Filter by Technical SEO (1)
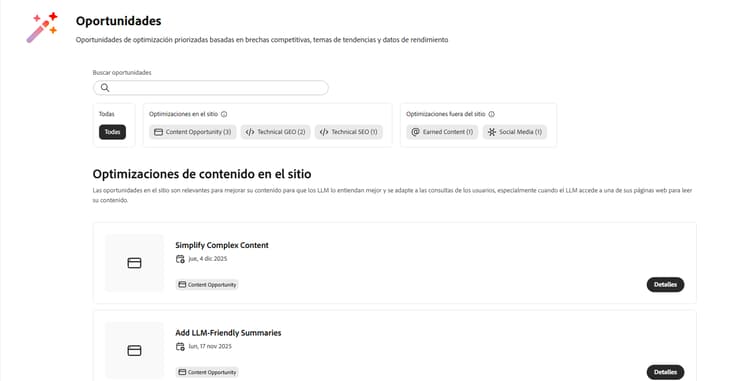Screen dimensions: 750x381 click(x=348, y=132)
